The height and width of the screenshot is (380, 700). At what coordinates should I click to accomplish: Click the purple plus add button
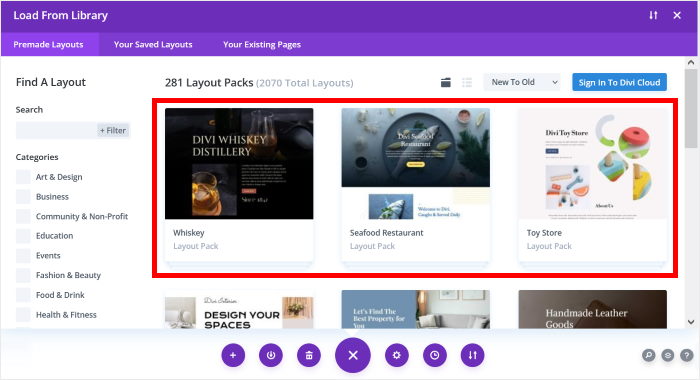pyautogui.click(x=233, y=355)
